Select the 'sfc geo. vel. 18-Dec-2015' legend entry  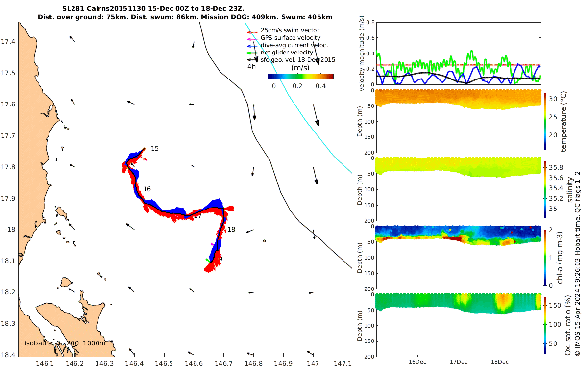[291, 60]
